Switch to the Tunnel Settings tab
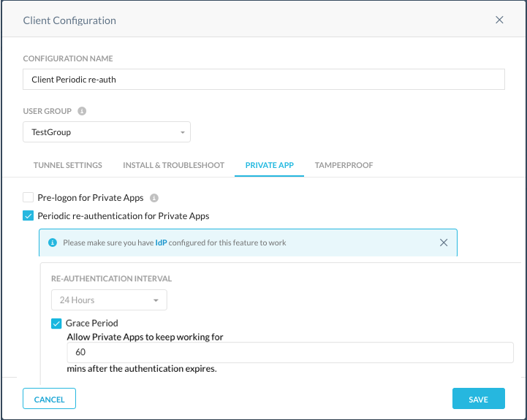The height and width of the screenshot is (420, 527). click(67, 165)
